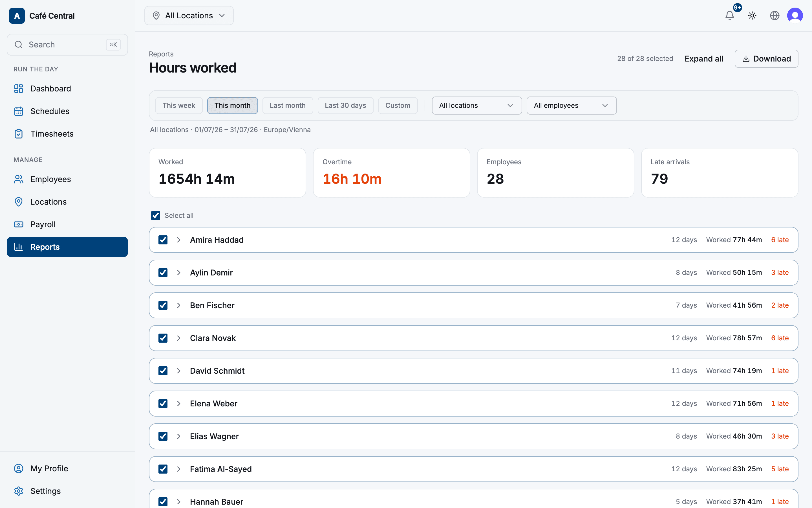812x508 pixels.
Task: Expand Clara Novak's row chevron
Action: pyautogui.click(x=179, y=338)
